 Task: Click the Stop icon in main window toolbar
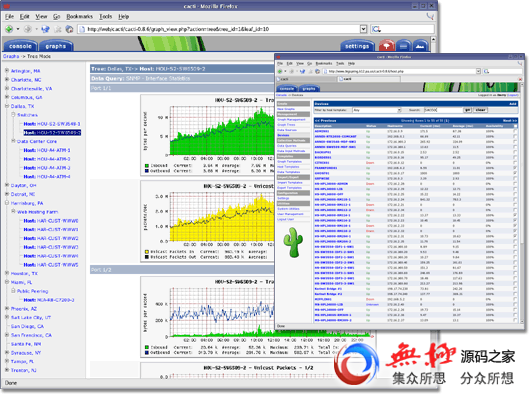pos(58,29)
